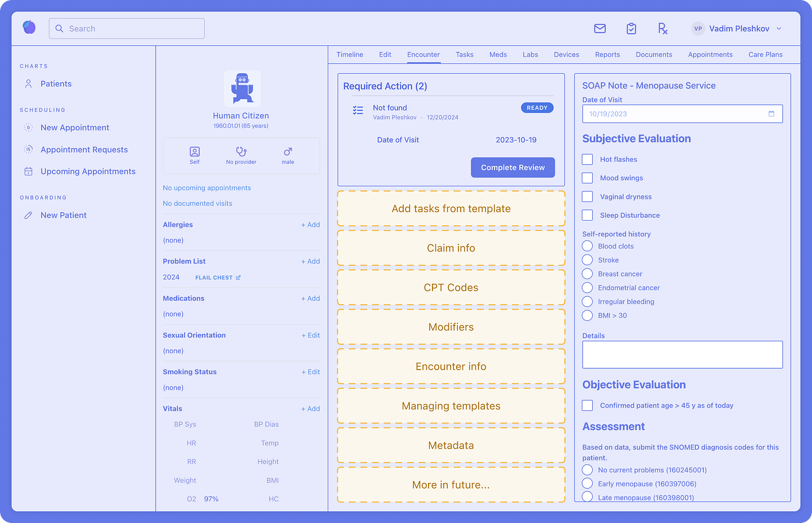This screenshot has height=523, width=812.
Task: Open the Vadim Pleshkov user menu dropdown
Action: click(736, 29)
